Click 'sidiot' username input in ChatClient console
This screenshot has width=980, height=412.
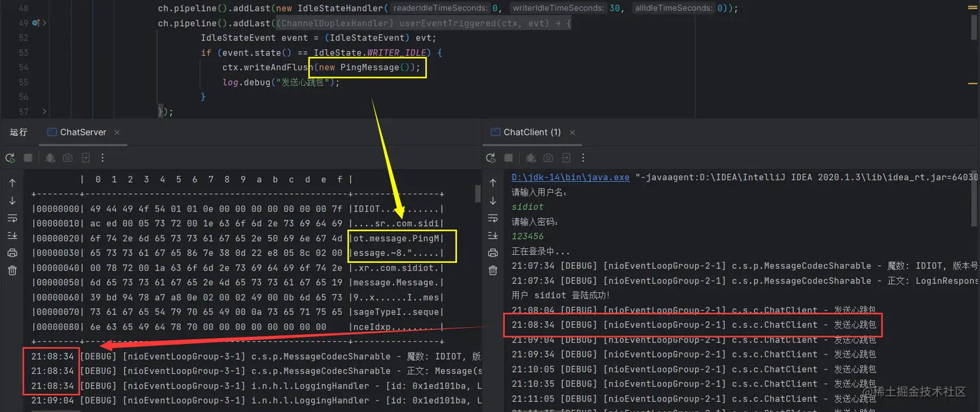click(528, 207)
